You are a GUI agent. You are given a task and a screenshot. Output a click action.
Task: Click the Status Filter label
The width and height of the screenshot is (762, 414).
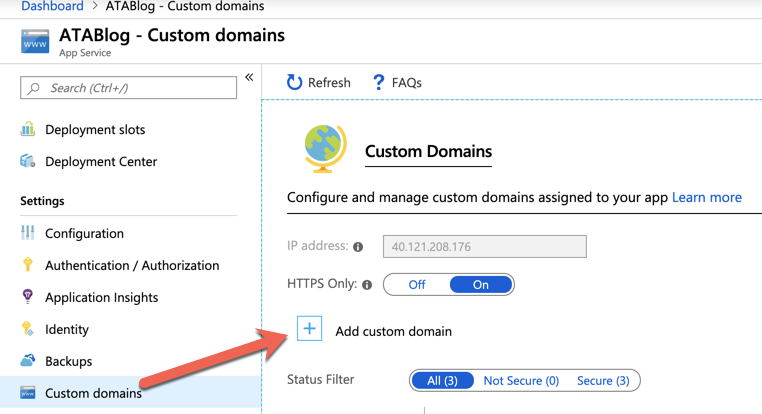(320, 380)
